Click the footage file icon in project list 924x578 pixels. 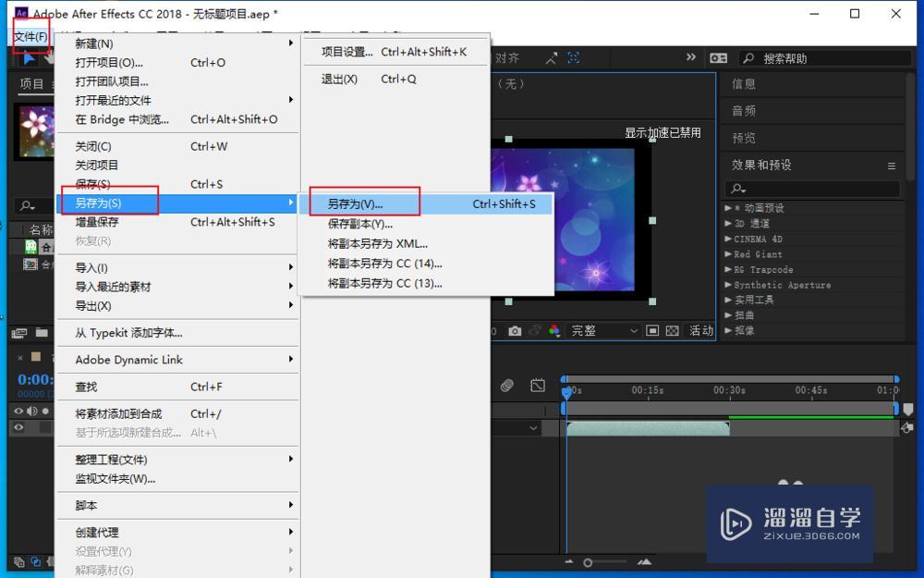(x=30, y=264)
